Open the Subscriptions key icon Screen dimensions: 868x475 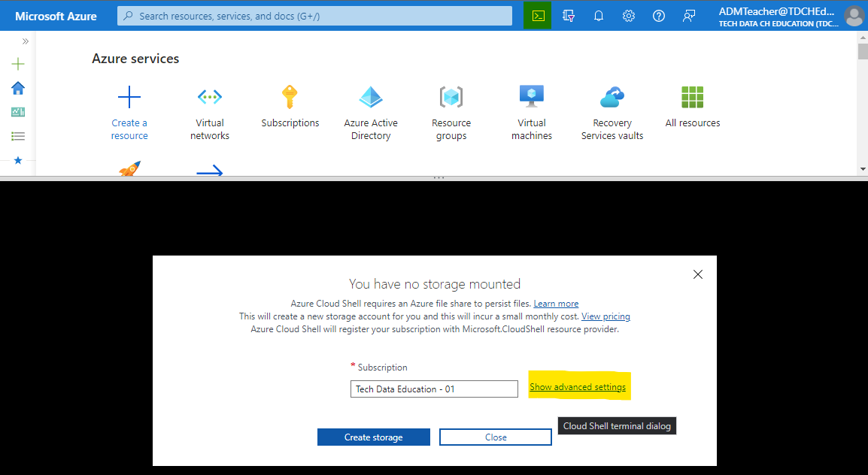(x=290, y=97)
